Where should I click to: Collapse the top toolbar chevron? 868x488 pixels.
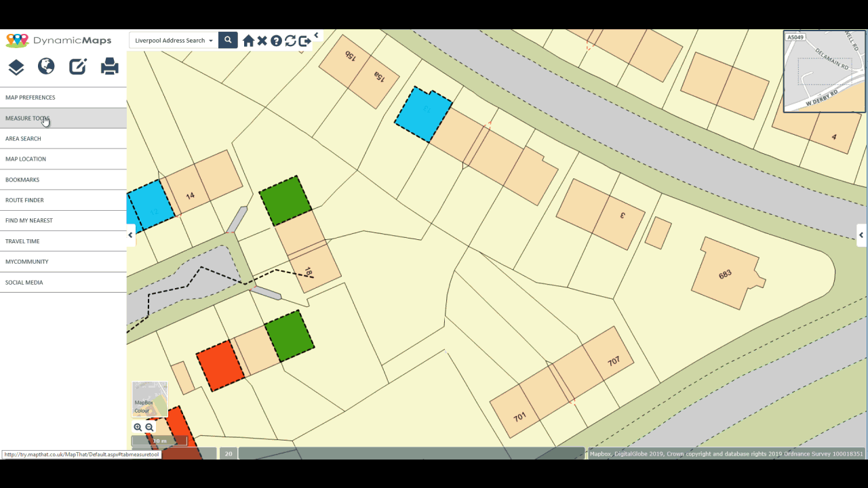316,35
